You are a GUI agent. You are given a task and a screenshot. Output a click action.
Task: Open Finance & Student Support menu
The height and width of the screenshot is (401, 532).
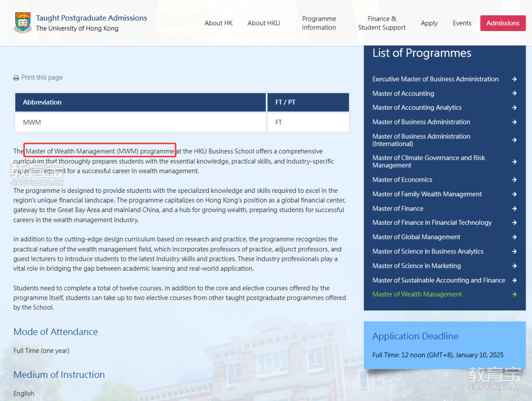[382, 23]
